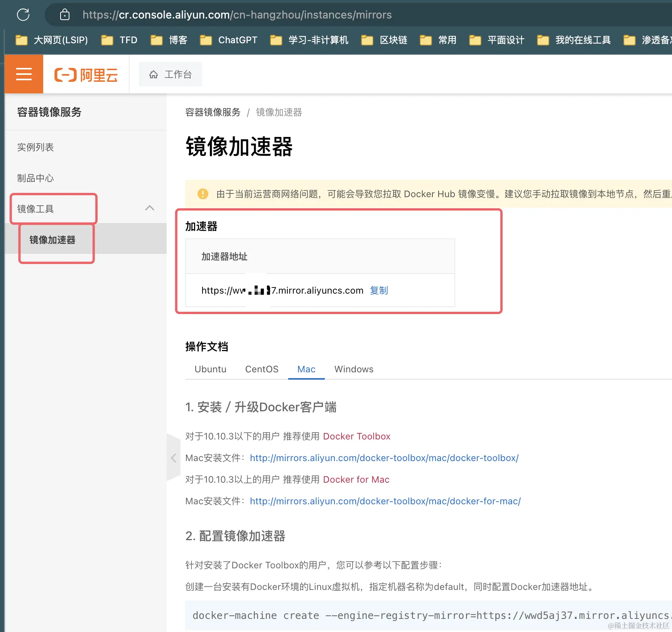Open the TFD bookmark folder

(x=119, y=40)
